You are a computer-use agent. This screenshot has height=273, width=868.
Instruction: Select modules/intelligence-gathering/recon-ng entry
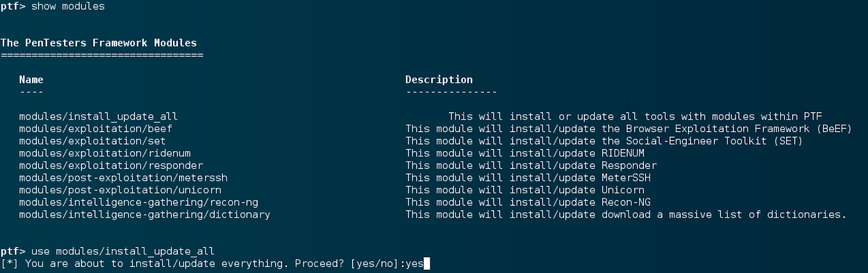(x=138, y=203)
